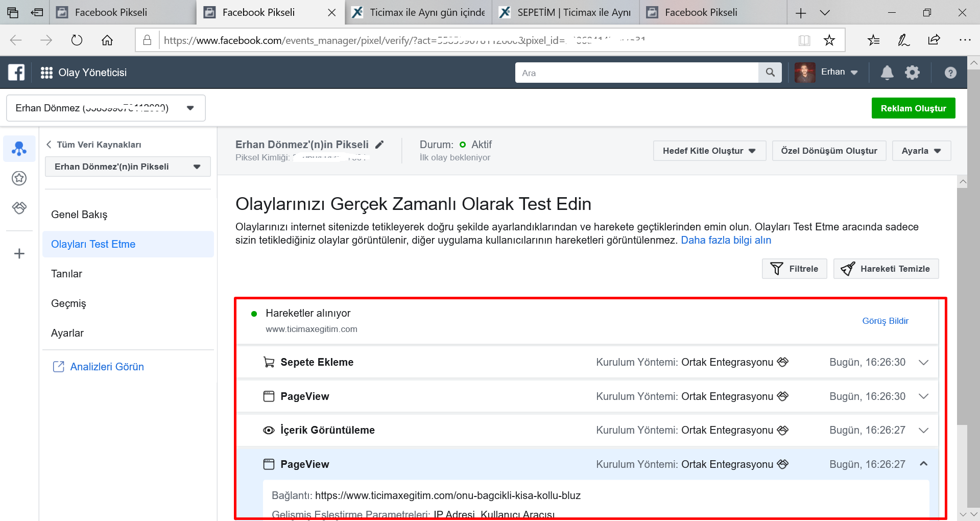This screenshot has width=980, height=521.
Task: Switch to SEPETİM Ticimax tab
Action: [x=566, y=12]
